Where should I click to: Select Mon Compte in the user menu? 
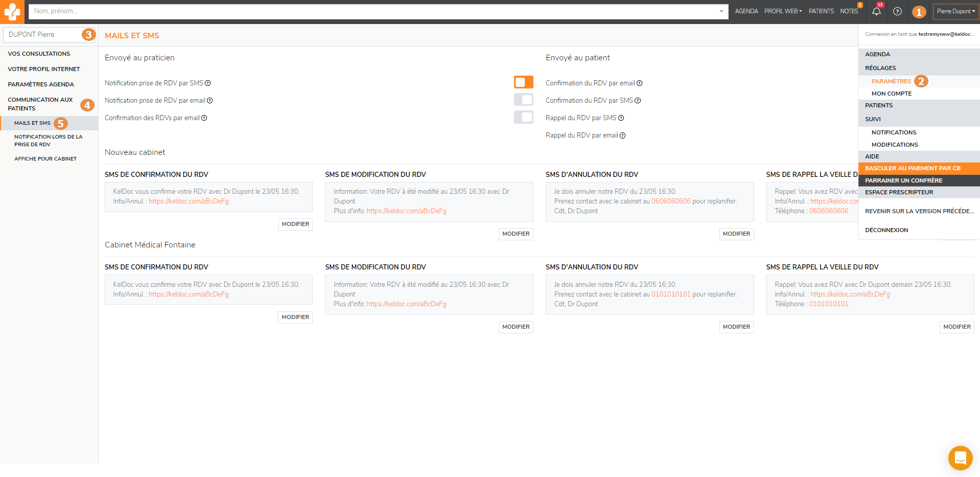(891, 94)
